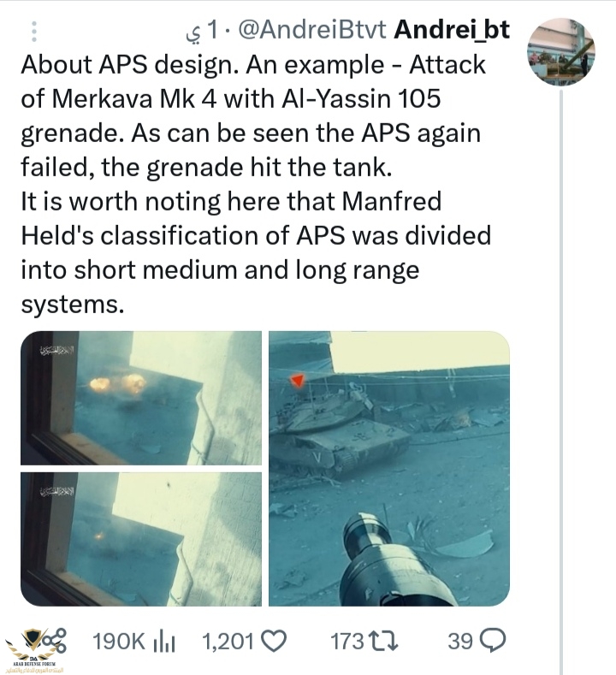Viewport: 616px width, 675px height.
Task: Open replies with the comment bubble icon
Action: 492,642
